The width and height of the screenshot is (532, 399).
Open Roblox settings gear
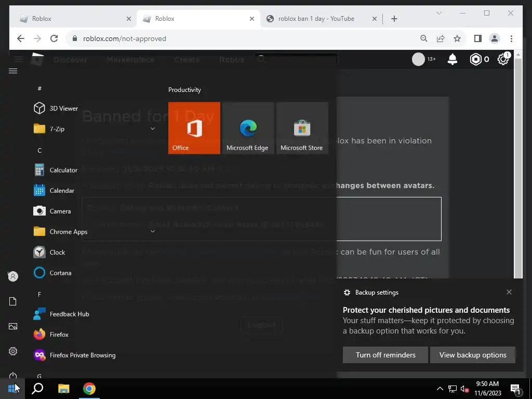(503, 59)
